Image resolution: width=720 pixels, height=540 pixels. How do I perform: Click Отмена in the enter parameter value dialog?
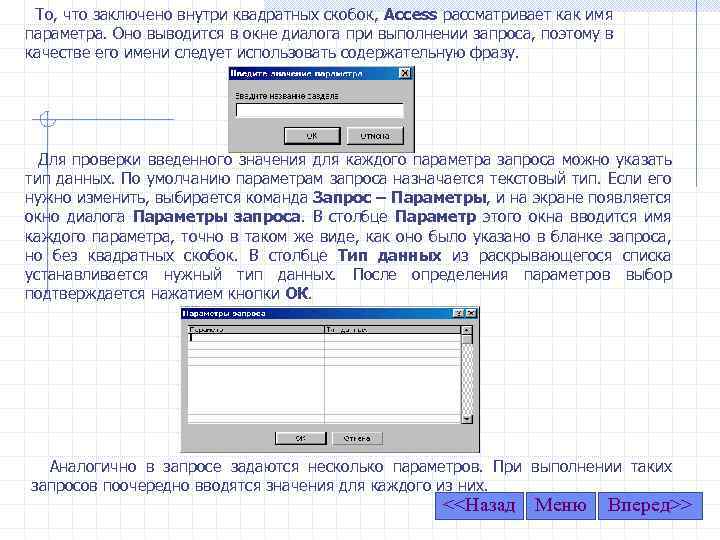pos(375,136)
